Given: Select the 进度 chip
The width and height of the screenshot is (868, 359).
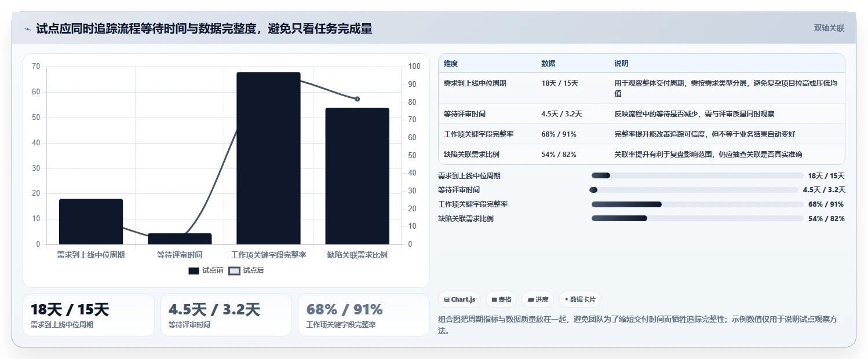Looking at the screenshot, I should pos(538,299).
